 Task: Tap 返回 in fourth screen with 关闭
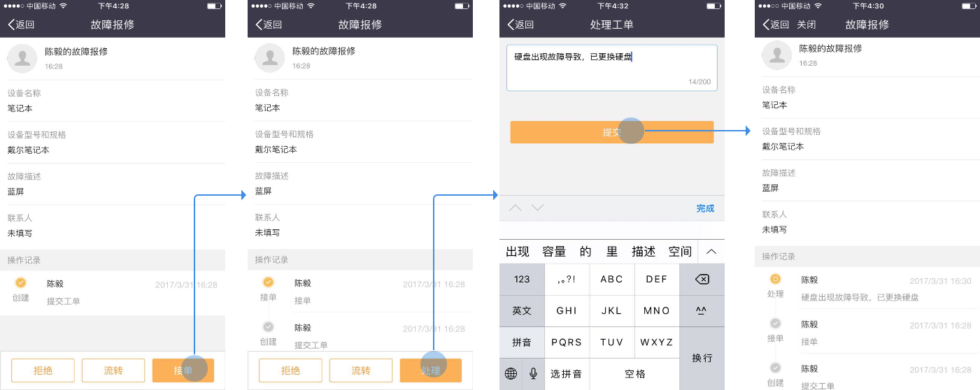[776, 24]
